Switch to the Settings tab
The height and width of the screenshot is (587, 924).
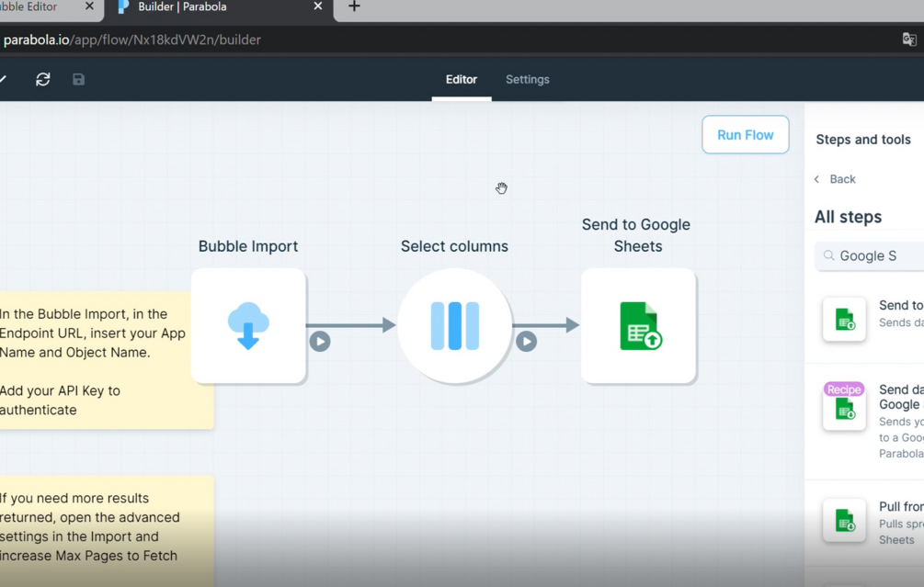pyautogui.click(x=527, y=80)
